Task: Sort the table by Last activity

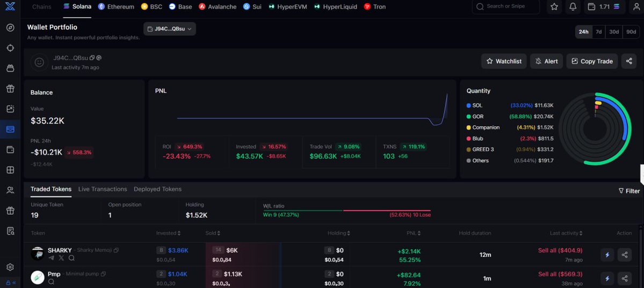Action: 567,233
